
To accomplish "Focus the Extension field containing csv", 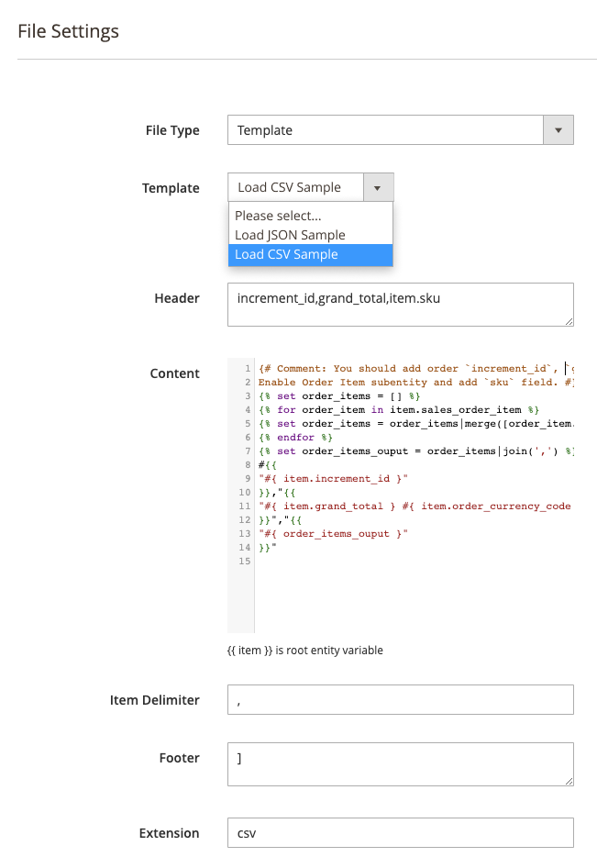I will [x=400, y=833].
